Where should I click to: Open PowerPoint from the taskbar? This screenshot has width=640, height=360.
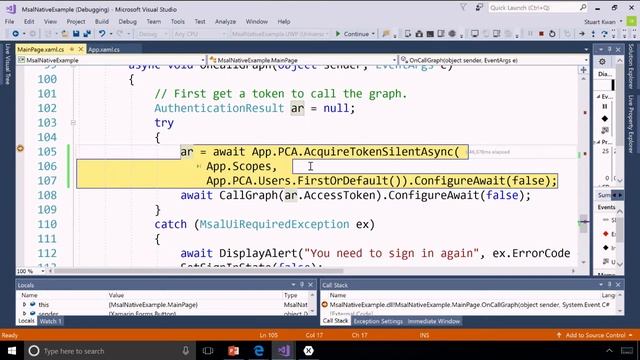click(233, 351)
